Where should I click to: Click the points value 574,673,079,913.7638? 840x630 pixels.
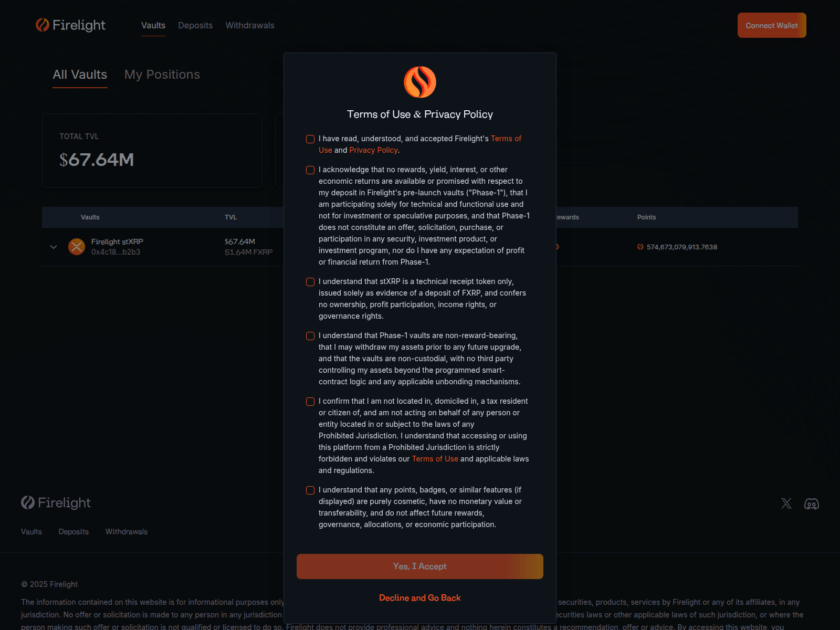pyautogui.click(x=682, y=247)
